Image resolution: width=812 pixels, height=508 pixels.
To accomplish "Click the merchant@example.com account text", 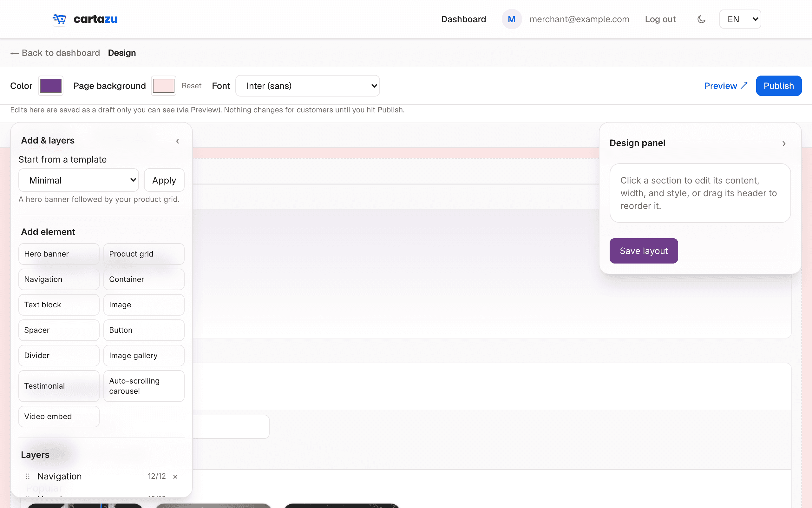I will 579,19.
